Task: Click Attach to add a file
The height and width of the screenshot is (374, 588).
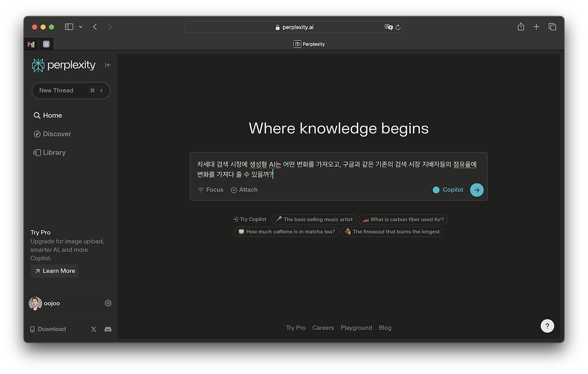Action: tap(244, 190)
